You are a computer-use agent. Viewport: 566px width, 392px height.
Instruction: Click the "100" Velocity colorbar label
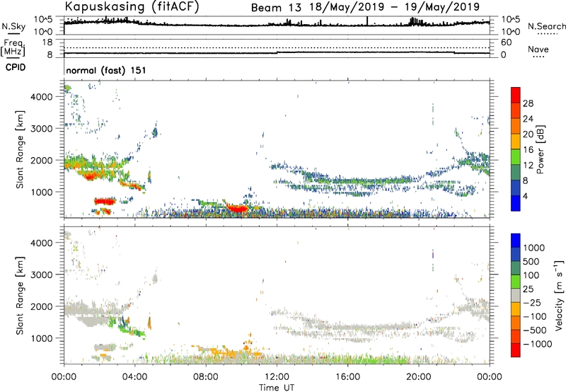[531, 275]
